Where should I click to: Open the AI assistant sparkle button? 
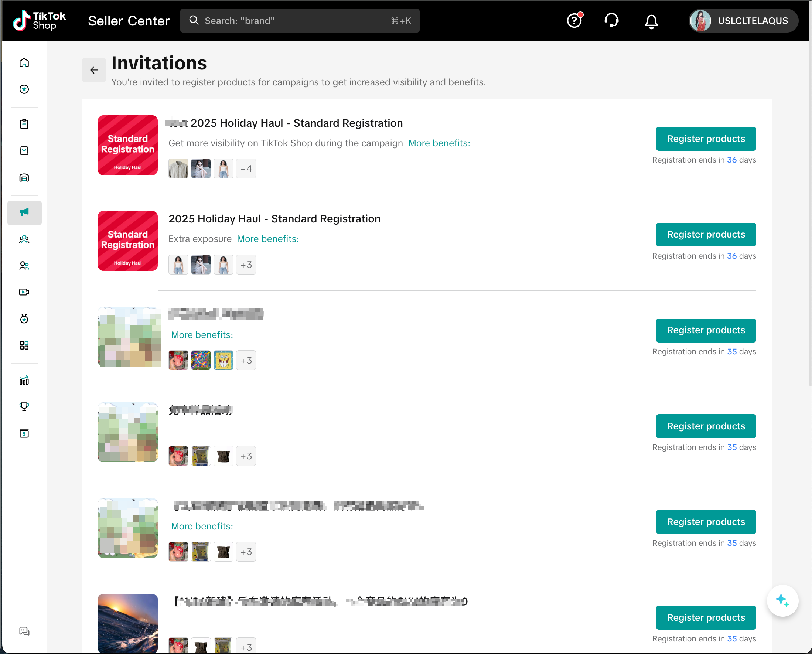782,600
